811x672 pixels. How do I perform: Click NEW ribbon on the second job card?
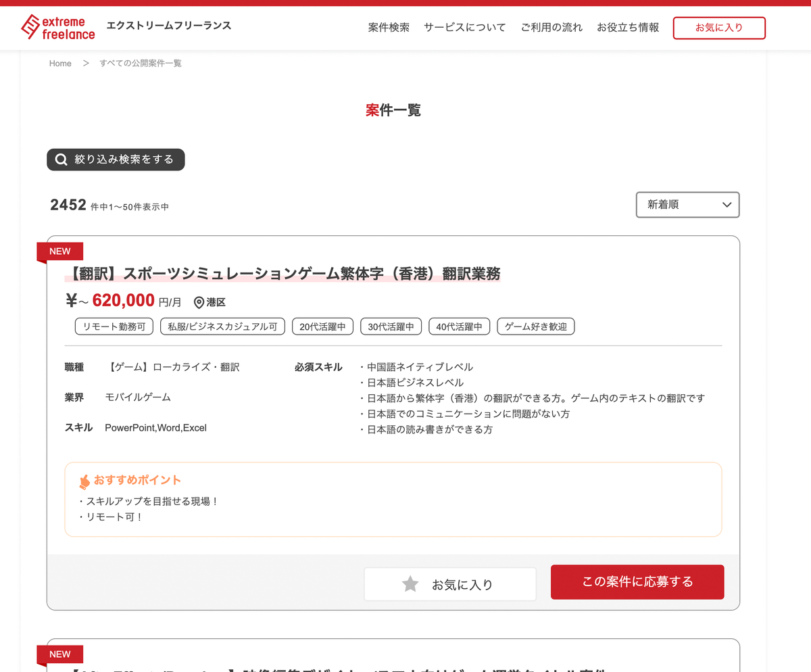[59, 654]
